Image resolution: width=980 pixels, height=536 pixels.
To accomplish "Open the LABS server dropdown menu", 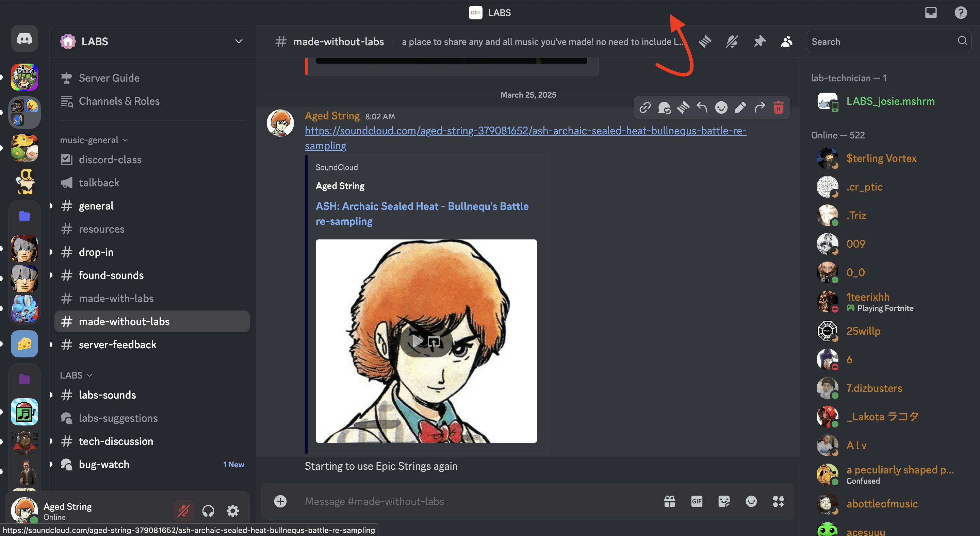I will [152, 41].
